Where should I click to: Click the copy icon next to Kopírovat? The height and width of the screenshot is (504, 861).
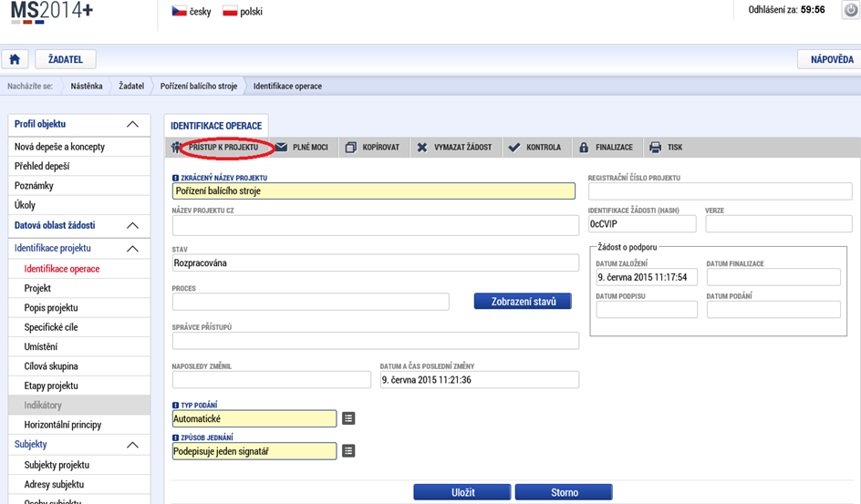350,148
